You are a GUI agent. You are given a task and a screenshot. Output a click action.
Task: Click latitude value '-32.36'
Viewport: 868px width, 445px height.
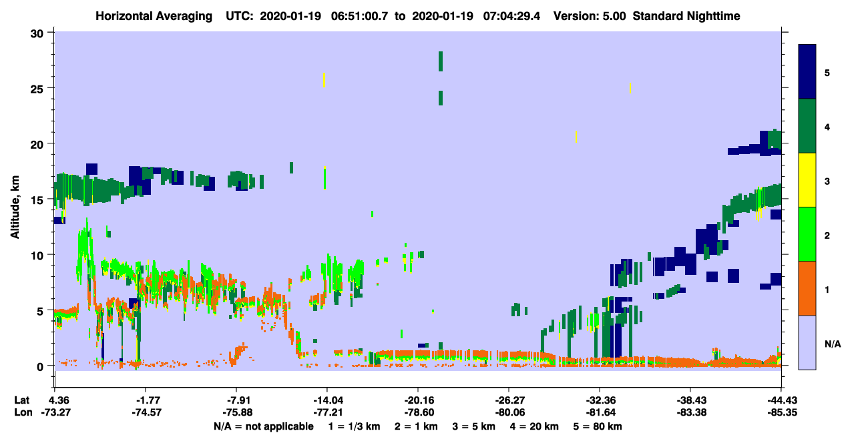tap(599, 400)
